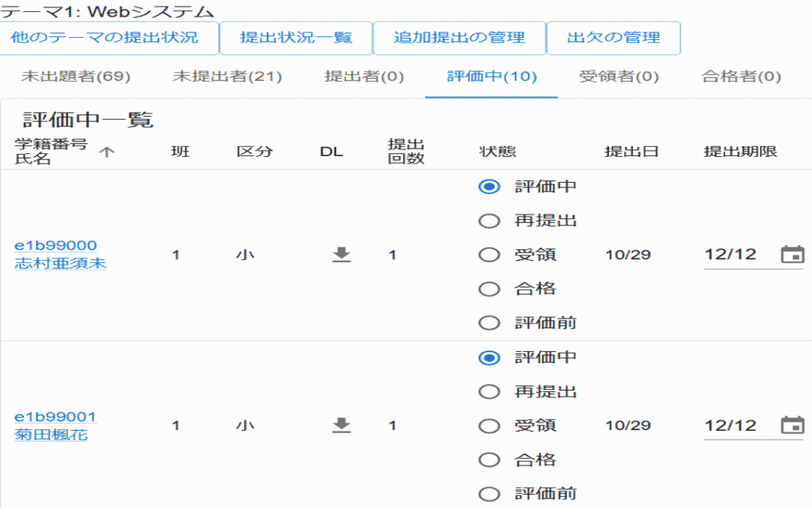812x508 pixels.
Task: Click the 区分 column header
Action: [x=254, y=152]
